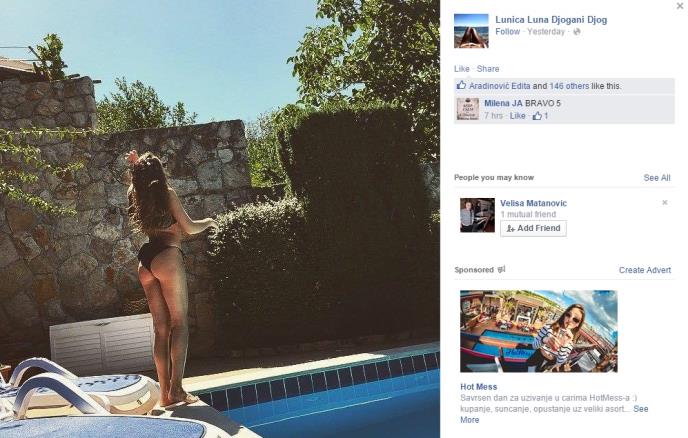Dismiss the Velisa Matanovic suggestion
The width and height of the screenshot is (688, 438).
pos(665,202)
